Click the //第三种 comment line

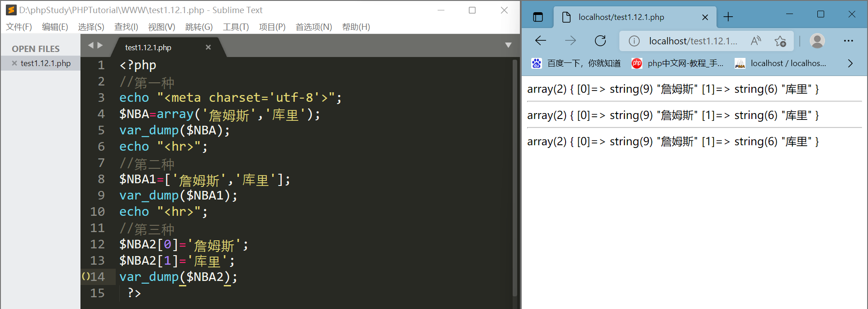(147, 228)
